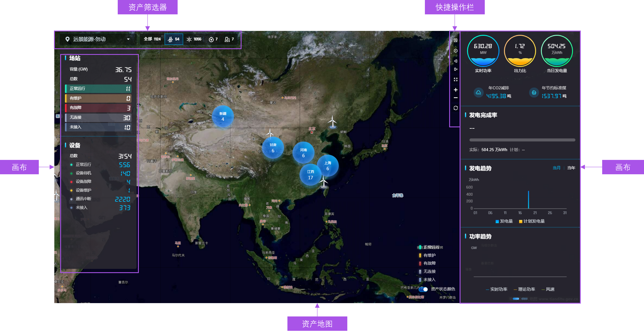Click the hexagon settings icon
The image size is (644, 333).
click(455, 51)
